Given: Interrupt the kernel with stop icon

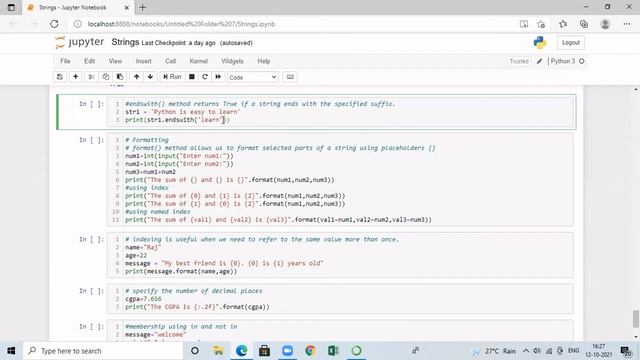Looking at the screenshot, I should pyautogui.click(x=191, y=77).
